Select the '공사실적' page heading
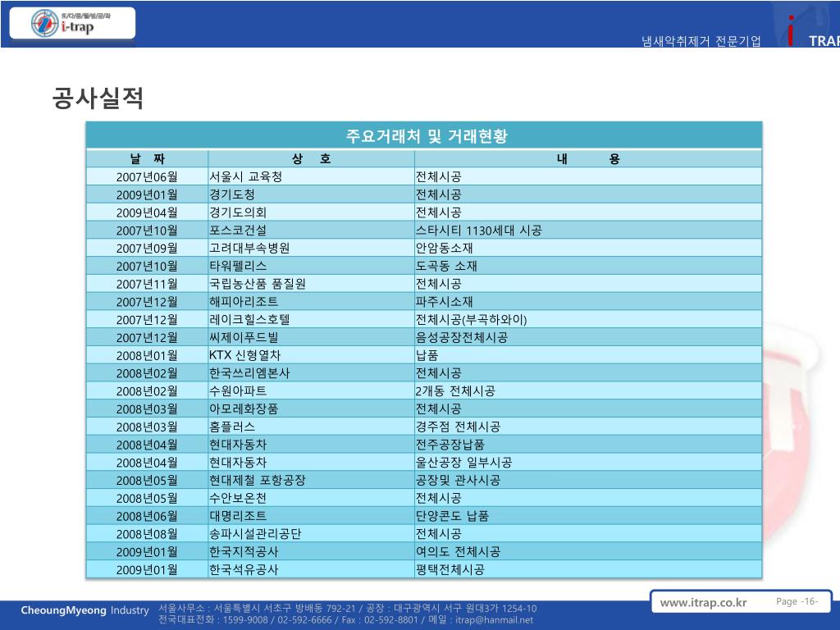This screenshot has height=630, width=840. pos(98,98)
